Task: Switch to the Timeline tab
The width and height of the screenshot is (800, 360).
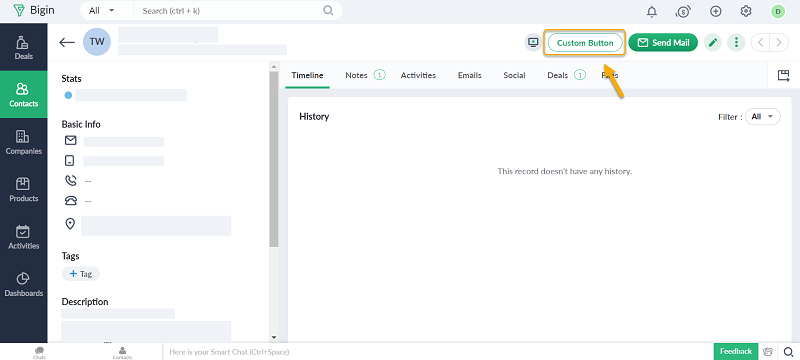Action: 307,75
